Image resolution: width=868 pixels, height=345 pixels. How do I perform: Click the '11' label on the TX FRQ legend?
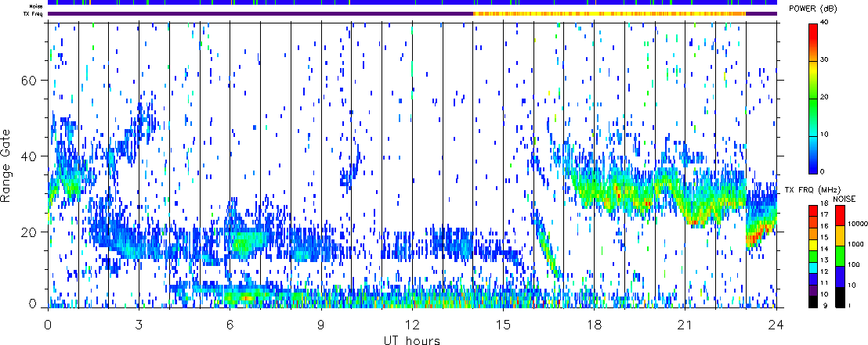tap(824, 283)
